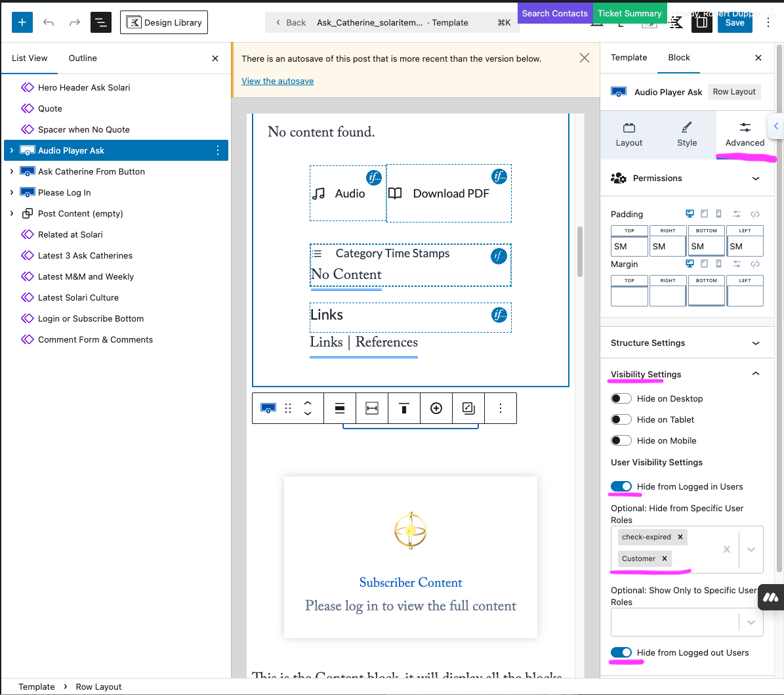This screenshot has width=784, height=695.
Task: Click the blue block inserter plus button
Action: coord(22,22)
